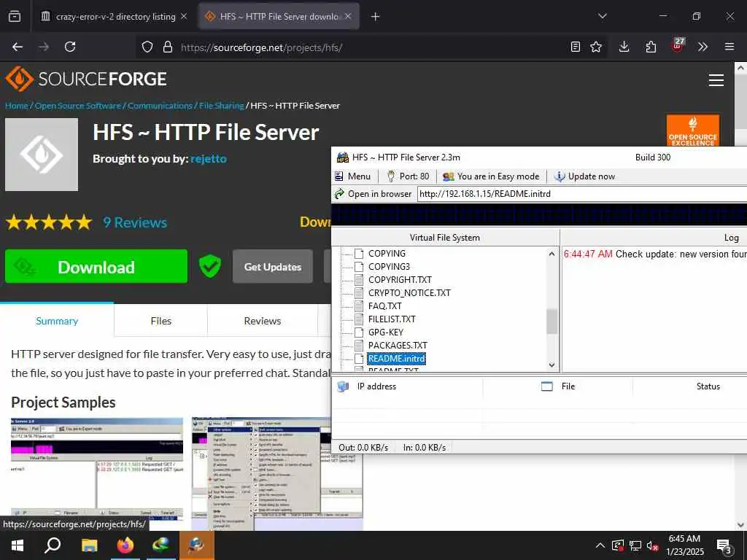Click the green verified shield icon
The height and width of the screenshot is (560, 747).
(210, 266)
